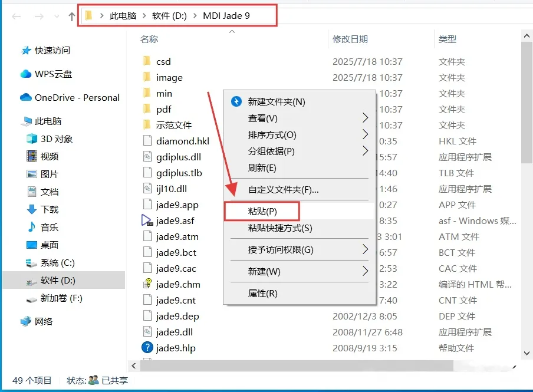Open the recent locations dropdown arrow
The width and height of the screenshot is (533, 392).
tap(57, 17)
